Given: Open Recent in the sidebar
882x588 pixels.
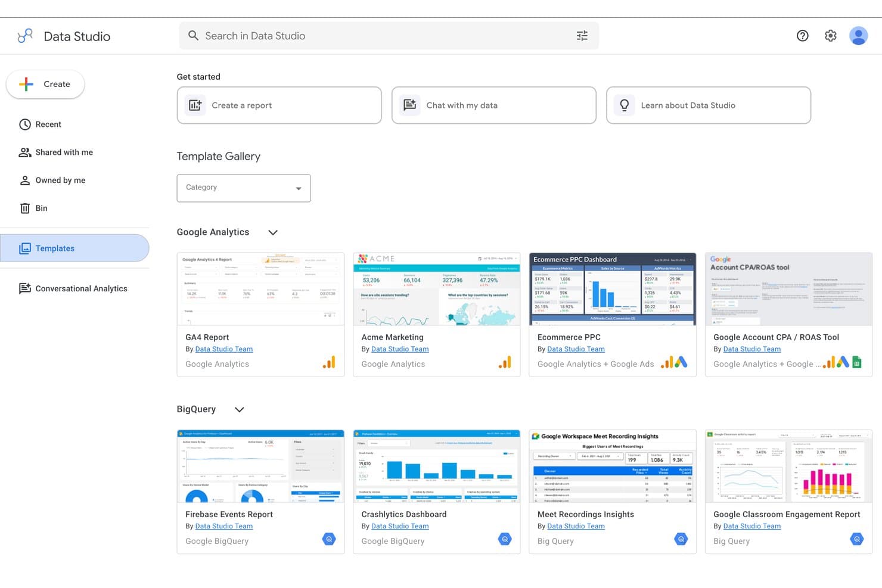Looking at the screenshot, I should coord(74,125).
